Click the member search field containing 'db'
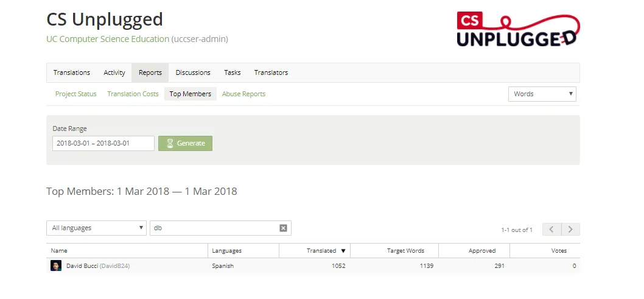 [220, 228]
